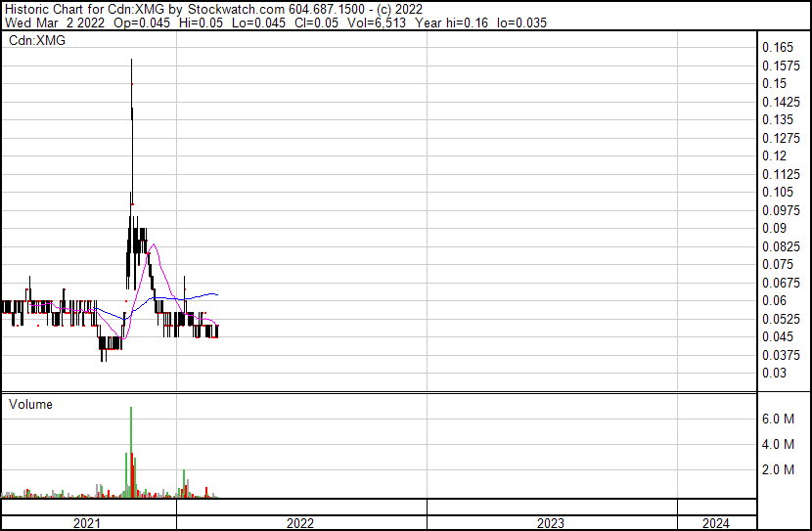The height and width of the screenshot is (531, 812).
Task: Click the 0.12 price axis label
Action: [x=774, y=156]
